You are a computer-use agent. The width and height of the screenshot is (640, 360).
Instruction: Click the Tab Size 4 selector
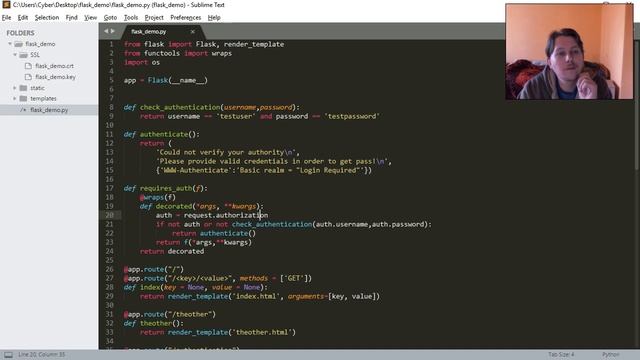click(561, 355)
